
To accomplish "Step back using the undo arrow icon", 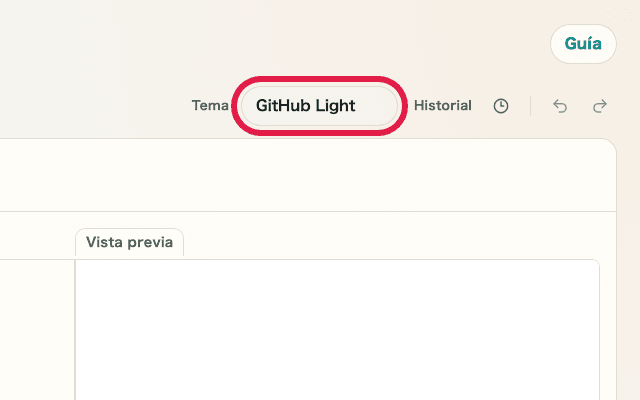I will [560, 105].
